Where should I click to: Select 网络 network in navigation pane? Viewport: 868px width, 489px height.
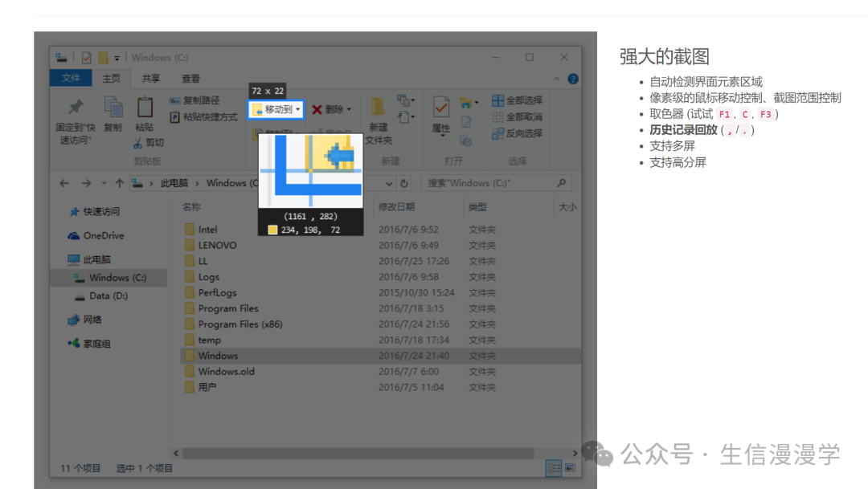pyautogui.click(x=84, y=320)
